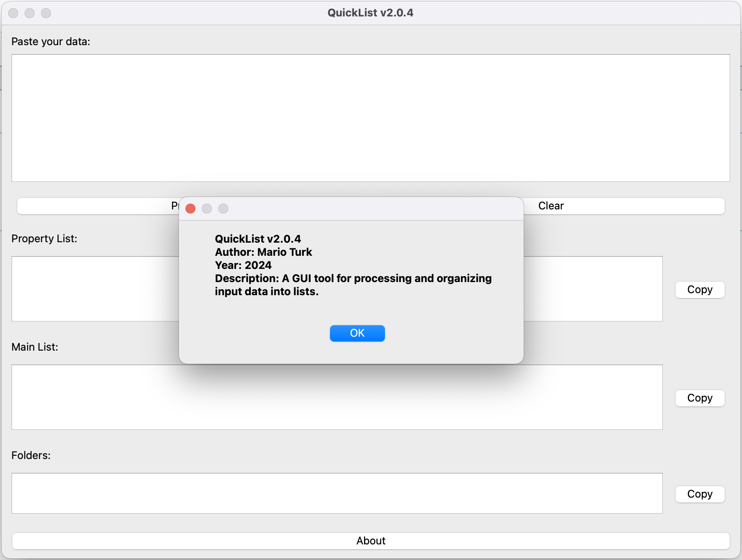Minimize the main QuickList window
Image resolution: width=742 pixels, height=560 pixels.
[30, 13]
